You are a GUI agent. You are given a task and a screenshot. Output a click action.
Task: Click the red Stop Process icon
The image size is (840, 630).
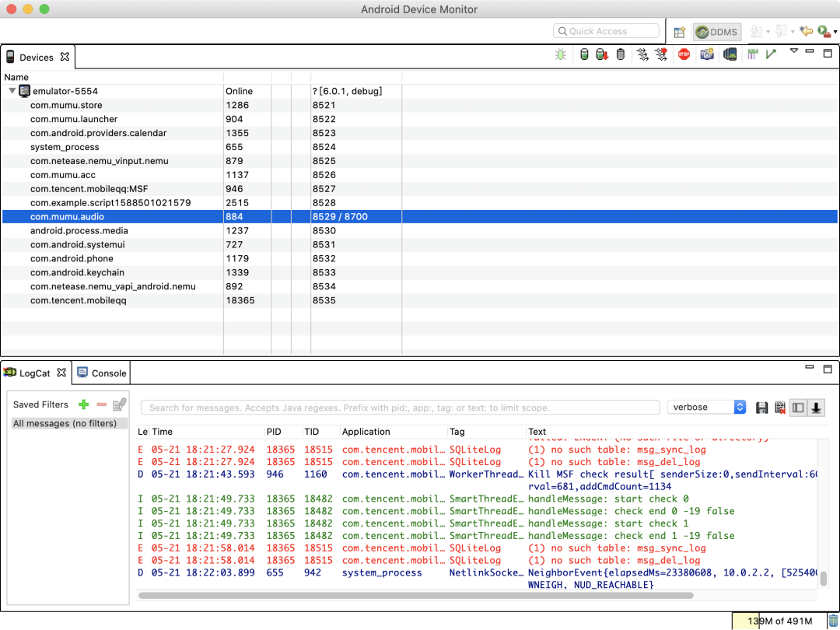(x=684, y=54)
